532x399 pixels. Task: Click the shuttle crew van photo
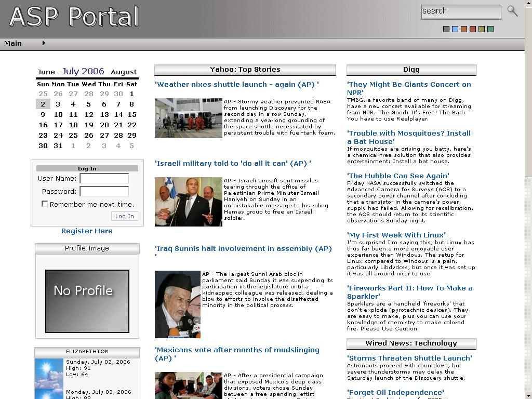pos(188,118)
